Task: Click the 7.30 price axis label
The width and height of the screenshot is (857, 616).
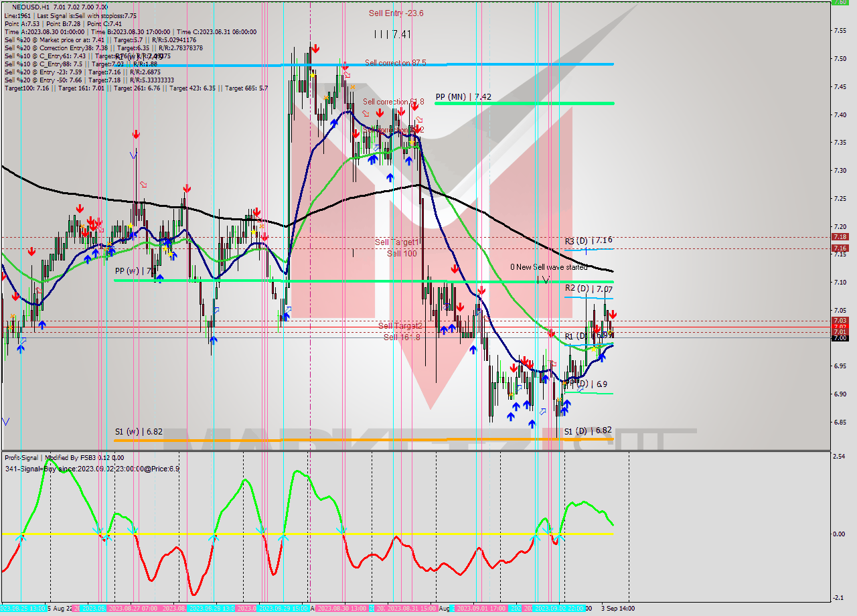Action: [840, 171]
